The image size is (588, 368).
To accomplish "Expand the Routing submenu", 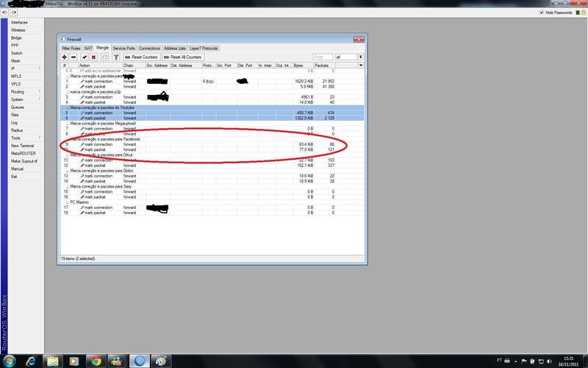I will (26, 91).
